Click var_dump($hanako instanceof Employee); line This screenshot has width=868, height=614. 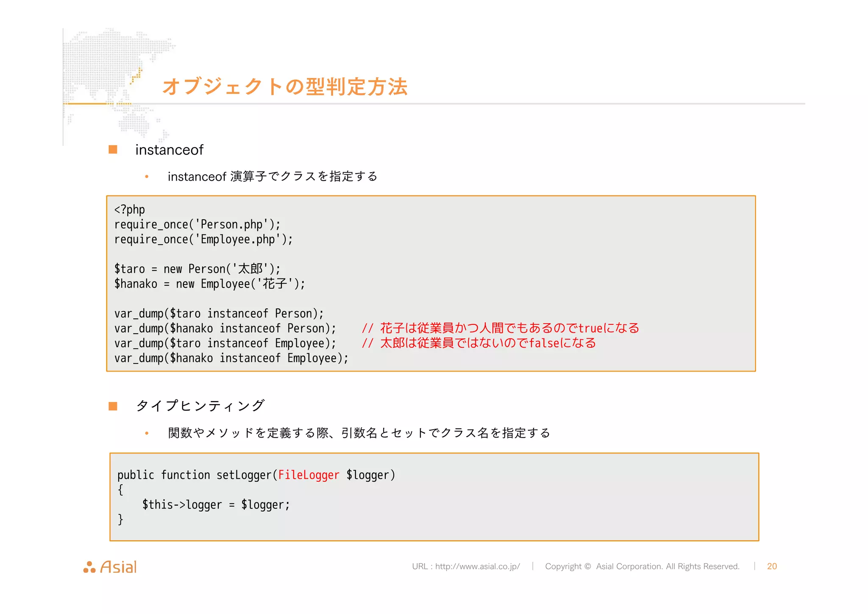pyautogui.click(x=231, y=358)
